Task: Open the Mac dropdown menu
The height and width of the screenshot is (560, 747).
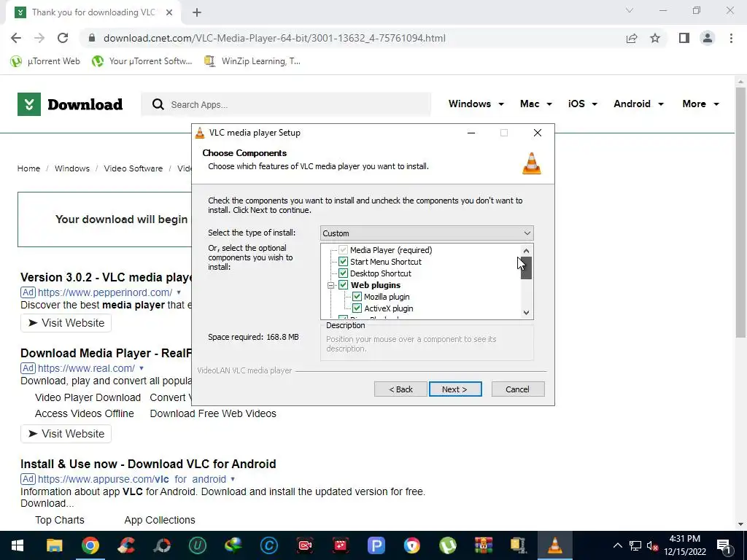Action: pos(536,104)
